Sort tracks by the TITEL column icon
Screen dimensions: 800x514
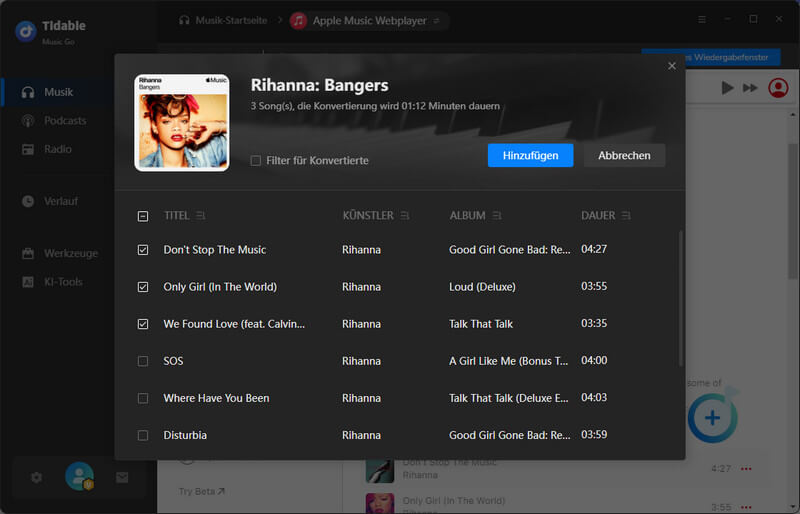click(x=201, y=216)
